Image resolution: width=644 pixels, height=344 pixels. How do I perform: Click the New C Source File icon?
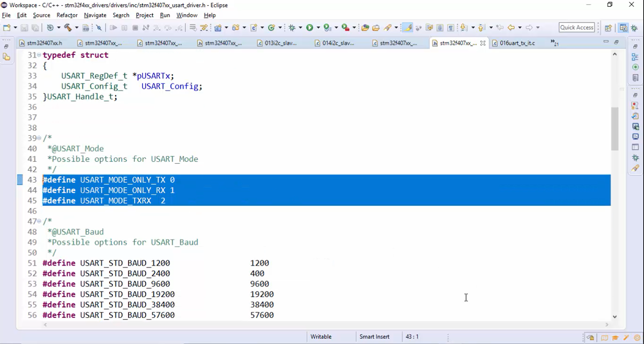click(254, 28)
